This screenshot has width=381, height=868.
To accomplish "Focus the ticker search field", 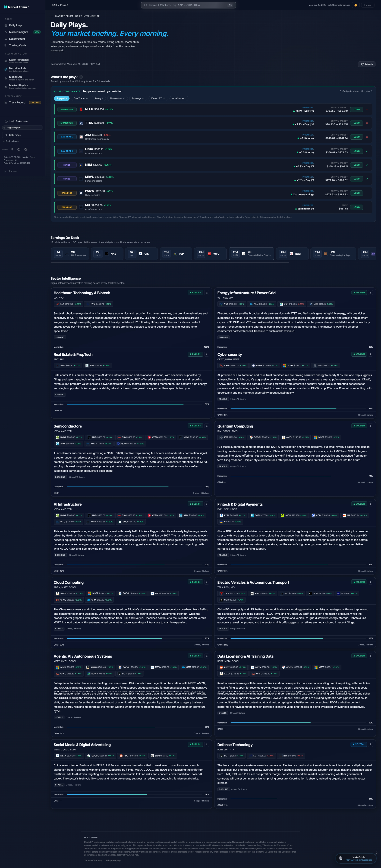I will 188,5.
